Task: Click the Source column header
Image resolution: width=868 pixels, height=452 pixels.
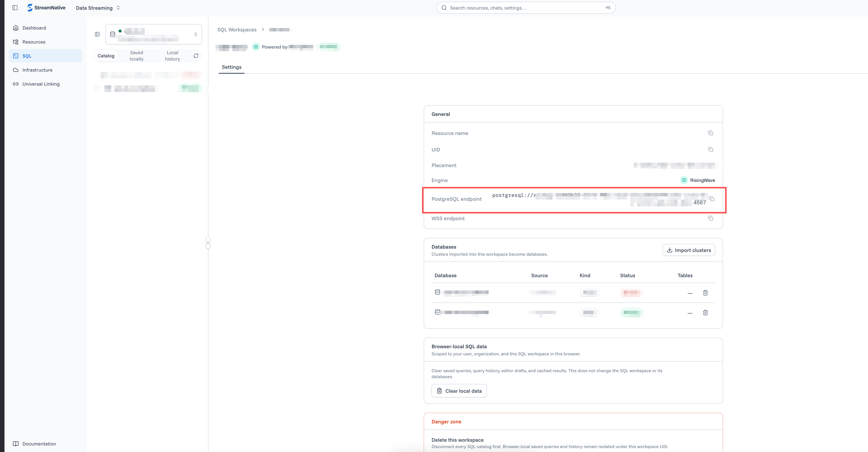Action: pyautogui.click(x=539, y=276)
